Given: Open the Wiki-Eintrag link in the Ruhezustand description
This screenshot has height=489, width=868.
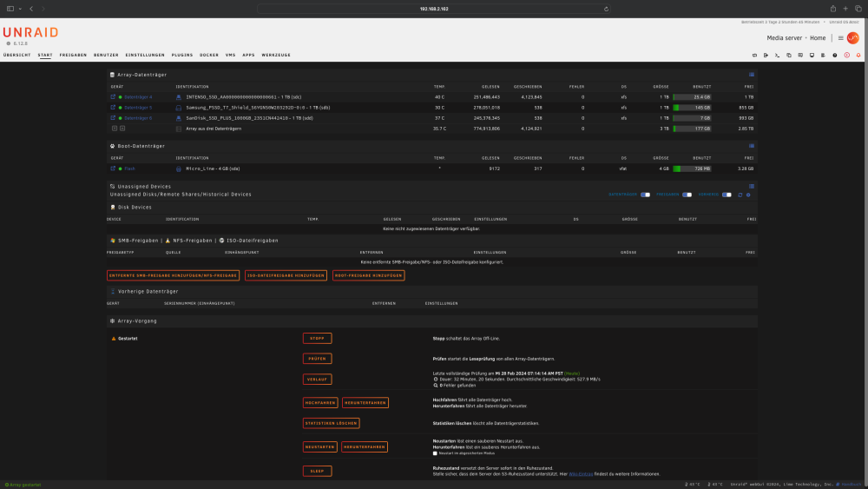Looking at the screenshot, I should pyautogui.click(x=581, y=474).
